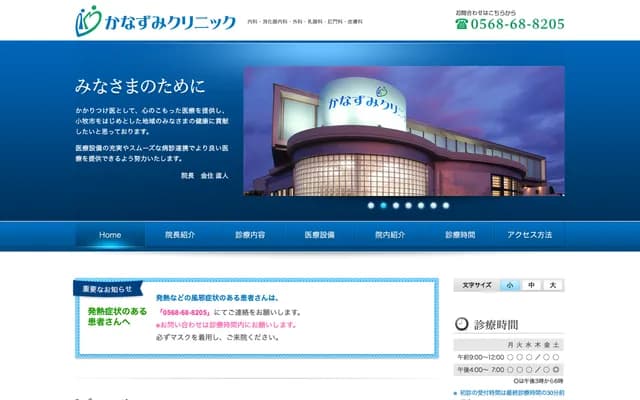Select the fourth slideshow dot

coord(409,206)
